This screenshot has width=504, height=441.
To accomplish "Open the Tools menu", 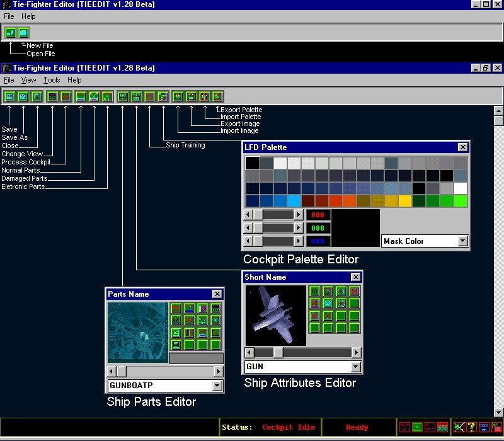I will (52, 80).
